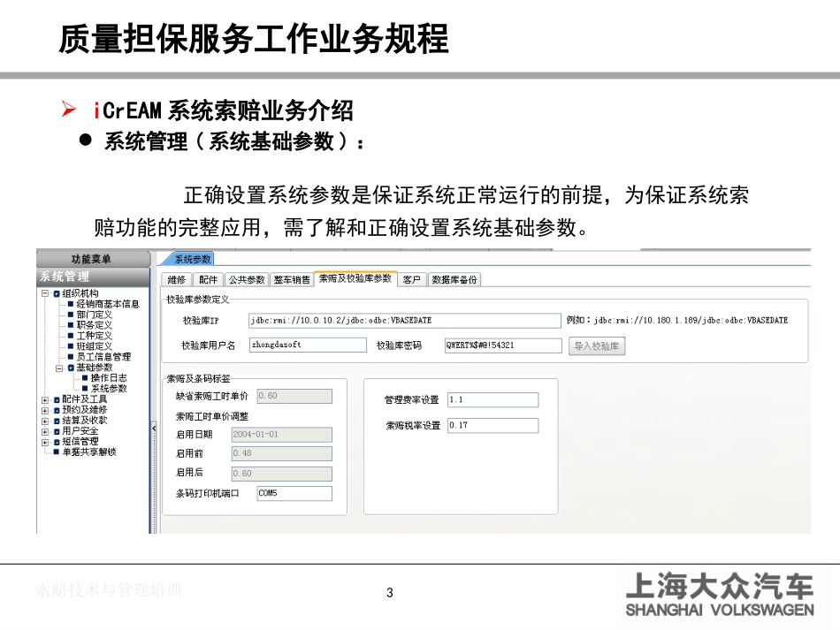This screenshot has height=630, width=840.
Task: Click the 校验库用户名 input field
Action: point(308,345)
